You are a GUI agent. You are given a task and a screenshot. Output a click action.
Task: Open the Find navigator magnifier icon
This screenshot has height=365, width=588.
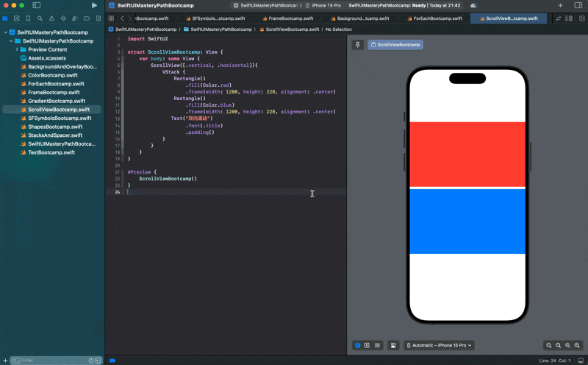pyautogui.click(x=40, y=18)
